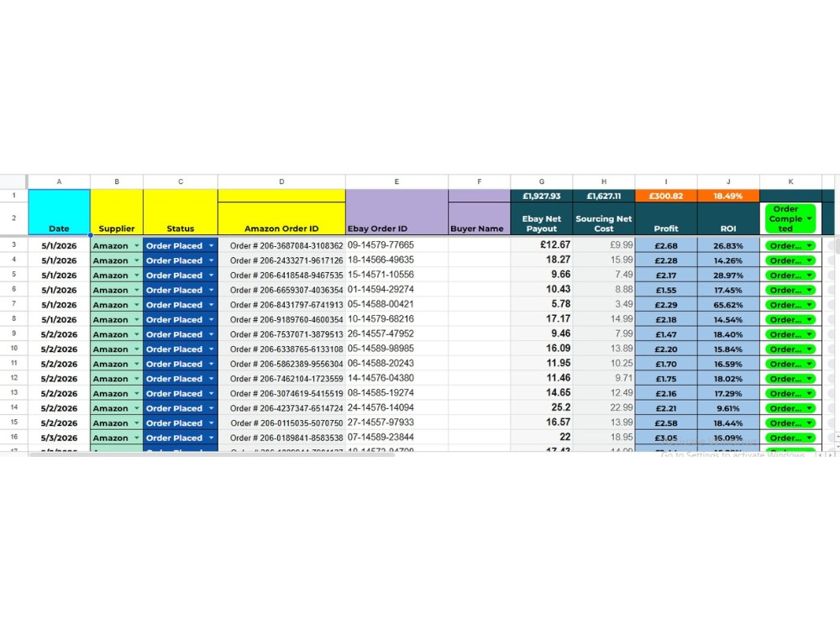Click the Ebay Net Payout header

coord(542,218)
